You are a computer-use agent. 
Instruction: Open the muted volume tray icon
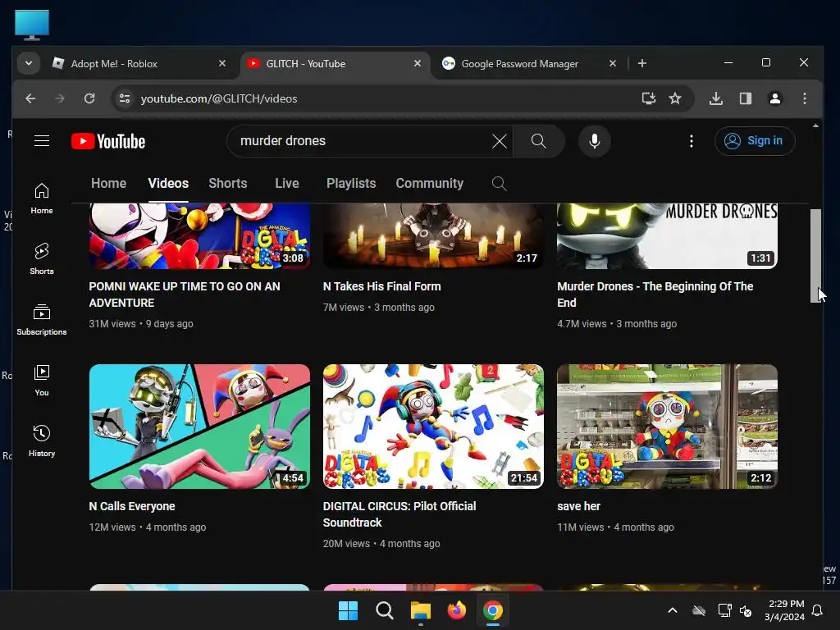click(746, 610)
